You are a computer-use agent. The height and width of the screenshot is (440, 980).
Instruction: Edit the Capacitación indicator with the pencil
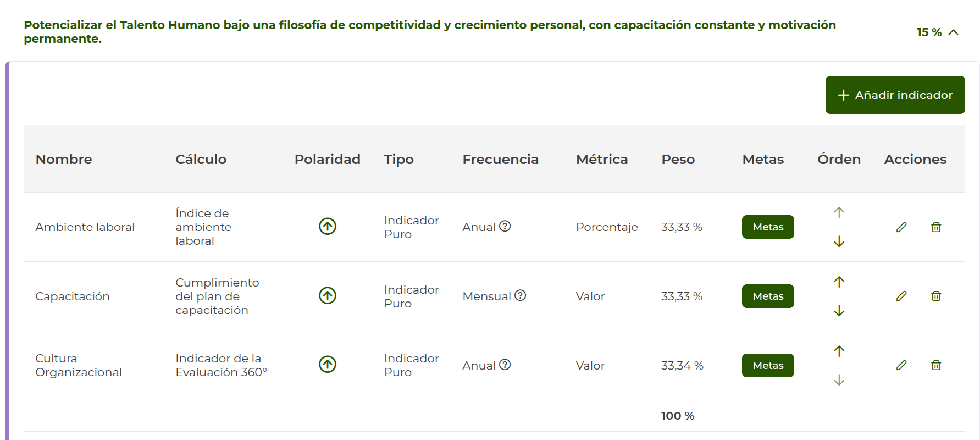click(x=901, y=296)
